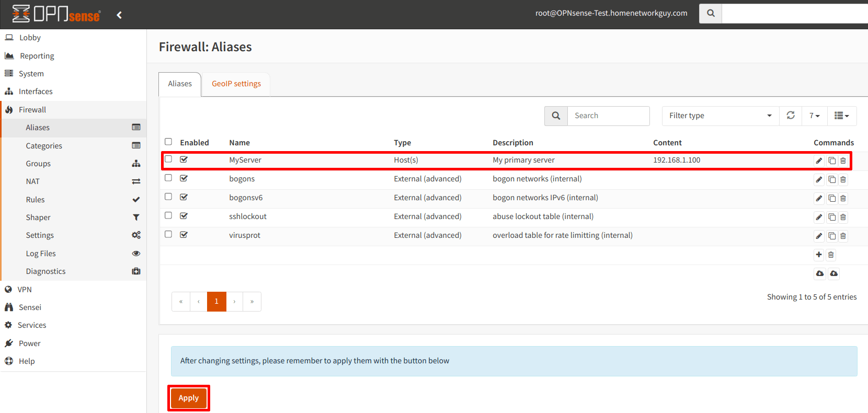Click the plus icon to add alias
Viewport: 868px width, 413px height.
[819, 255]
